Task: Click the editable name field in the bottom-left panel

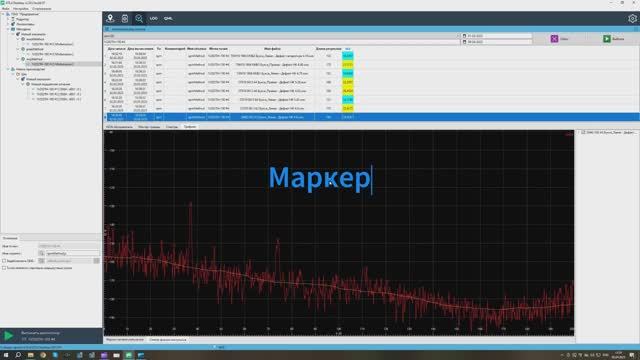Action: [x=72, y=253]
